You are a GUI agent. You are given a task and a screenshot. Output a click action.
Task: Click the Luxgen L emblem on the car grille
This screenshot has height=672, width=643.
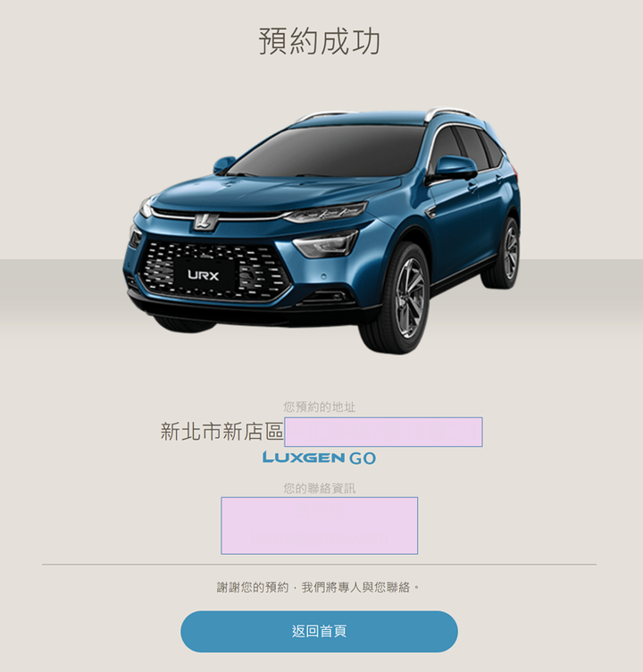pos(205,222)
